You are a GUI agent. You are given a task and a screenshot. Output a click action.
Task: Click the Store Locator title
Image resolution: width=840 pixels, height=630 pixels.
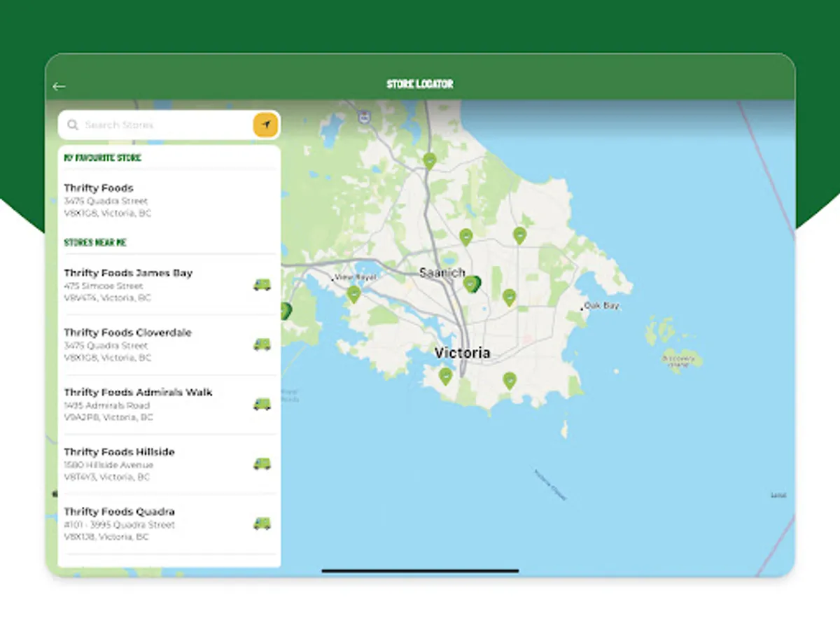tap(420, 84)
